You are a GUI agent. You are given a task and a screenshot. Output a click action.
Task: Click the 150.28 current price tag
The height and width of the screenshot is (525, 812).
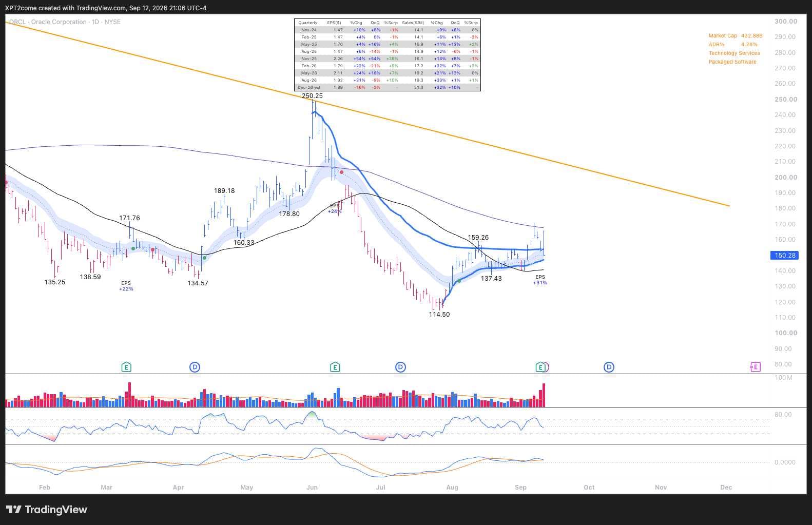(784, 256)
